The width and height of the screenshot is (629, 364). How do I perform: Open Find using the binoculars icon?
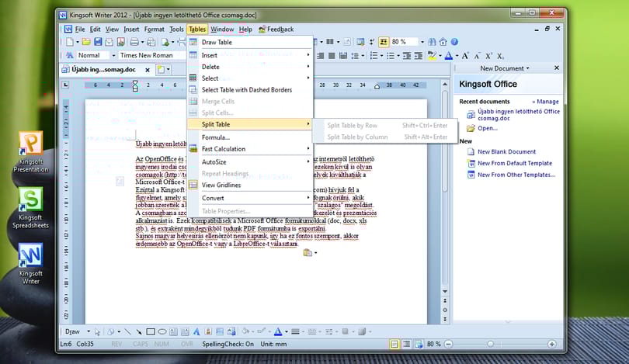(432, 42)
